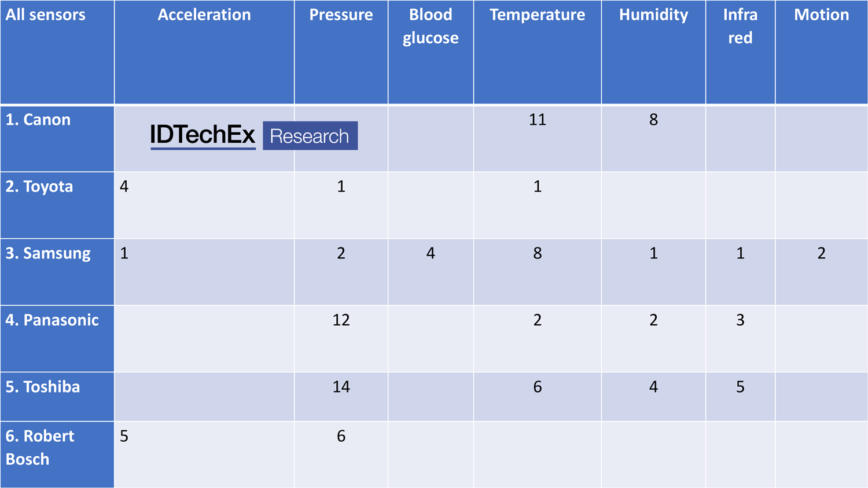Click the Blood glucose column header
The width and height of the screenshot is (868, 488).
(431, 27)
